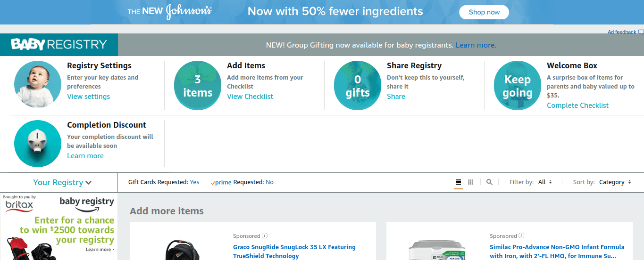644x260 pixels.
Task: Open the View Checklist link
Action: click(x=250, y=96)
